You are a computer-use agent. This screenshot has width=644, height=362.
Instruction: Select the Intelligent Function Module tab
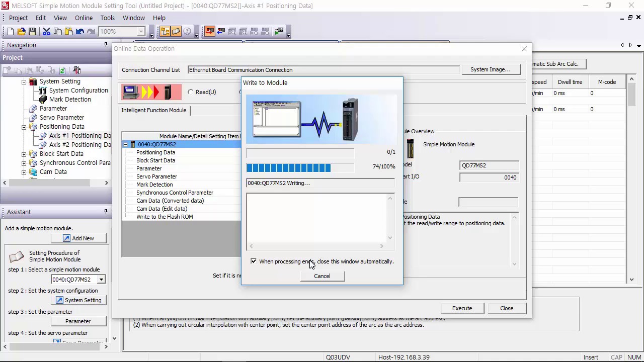154,110
